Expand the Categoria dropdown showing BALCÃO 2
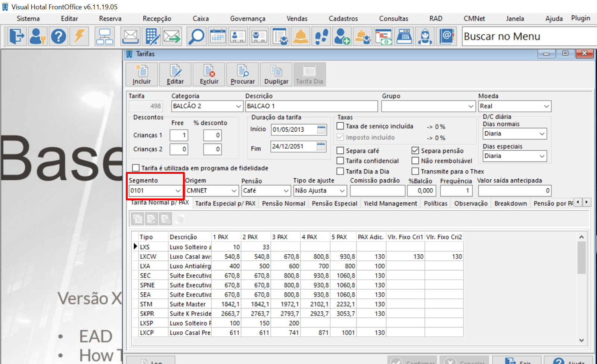The image size is (597, 364). point(239,106)
